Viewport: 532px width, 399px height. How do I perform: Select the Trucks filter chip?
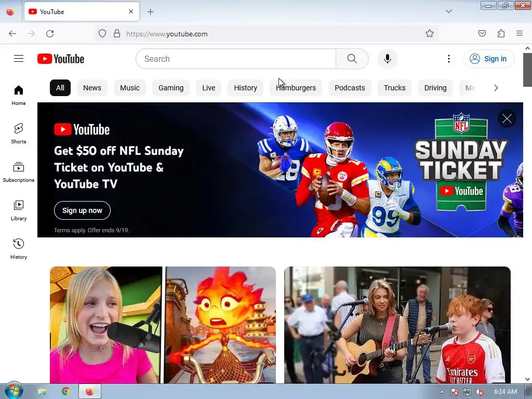(x=395, y=88)
